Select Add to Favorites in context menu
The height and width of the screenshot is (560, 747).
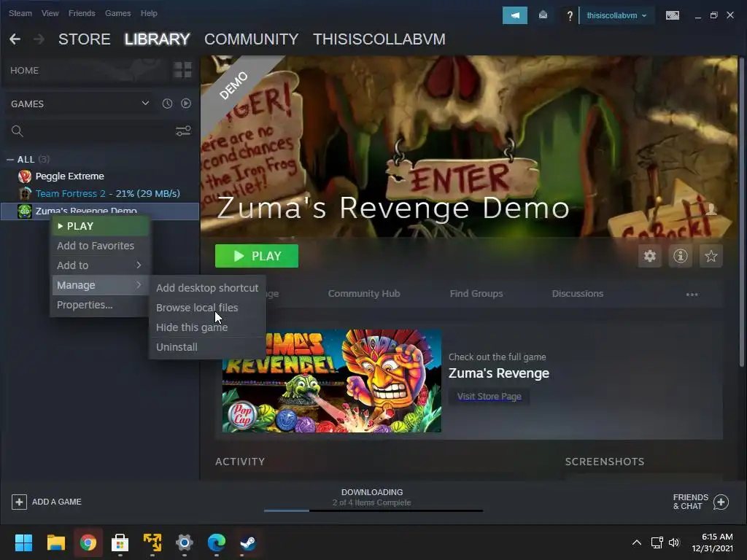[x=99, y=246]
